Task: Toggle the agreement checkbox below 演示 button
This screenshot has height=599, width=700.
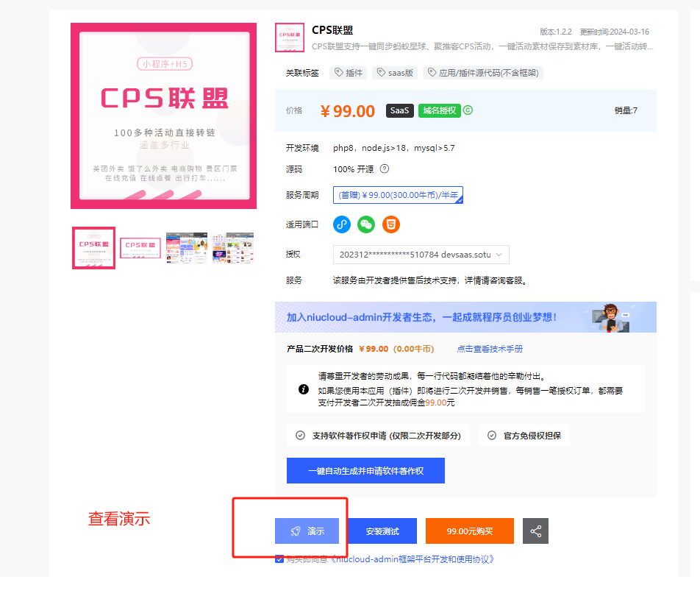Action: (279, 559)
